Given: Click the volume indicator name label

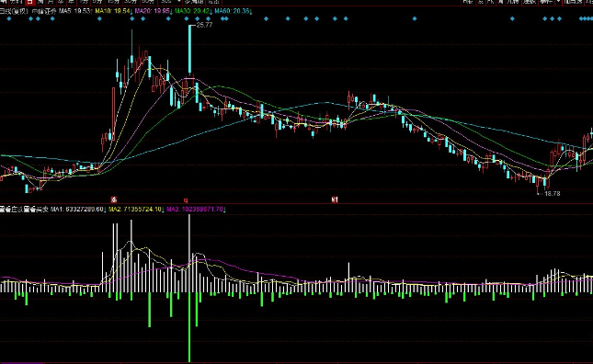Looking at the screenshot, I should coord(24,209).
